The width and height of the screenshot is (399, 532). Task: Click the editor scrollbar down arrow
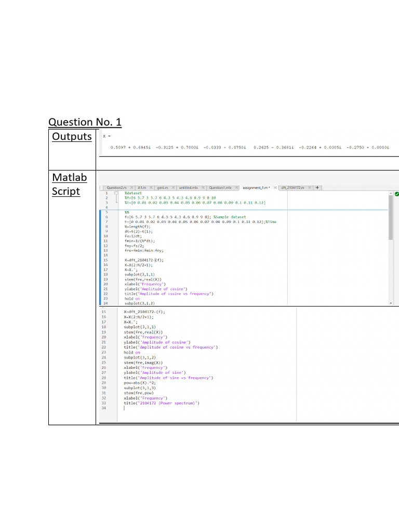391,303
